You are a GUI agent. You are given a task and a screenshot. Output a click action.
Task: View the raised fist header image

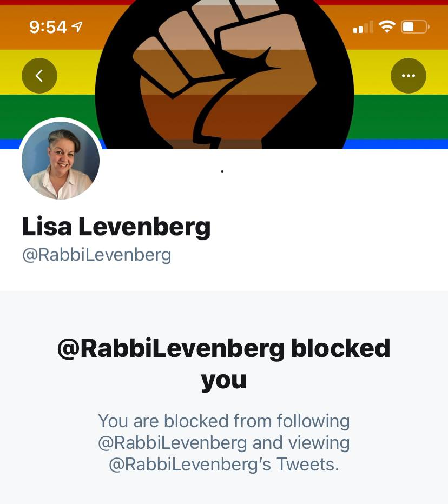click(x=225, y=74)
